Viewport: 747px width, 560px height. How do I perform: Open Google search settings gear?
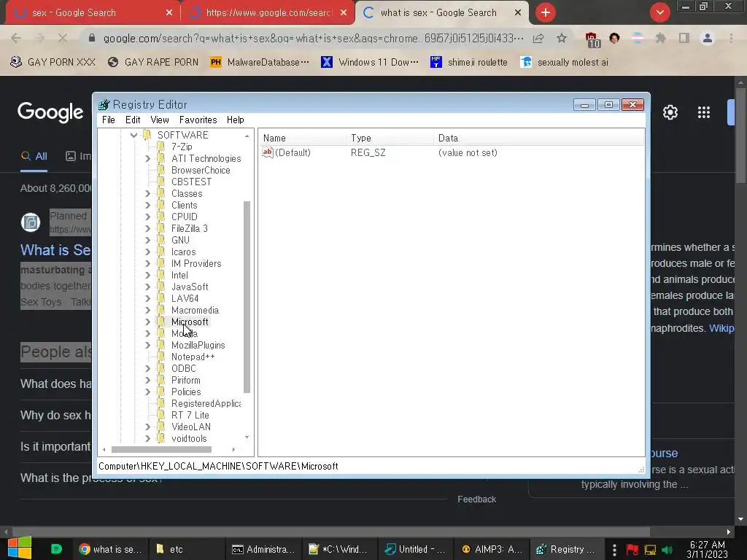(670, 112)
